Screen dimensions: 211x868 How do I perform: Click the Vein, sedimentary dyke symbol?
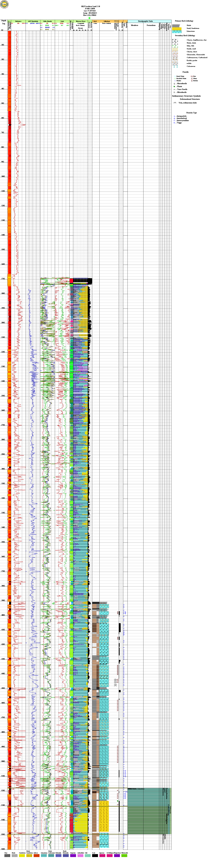(x=175, y=103)
